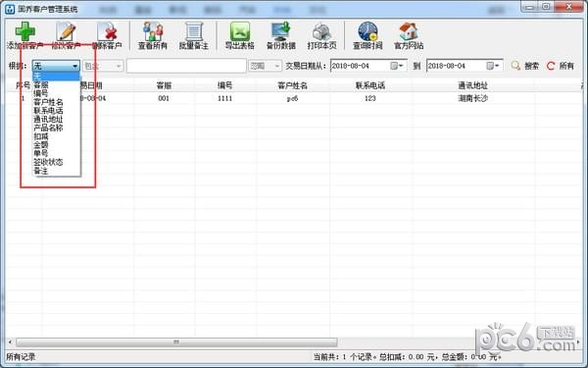
Task: Pick 扣减 from dropdown list
Action: [56, 136]
